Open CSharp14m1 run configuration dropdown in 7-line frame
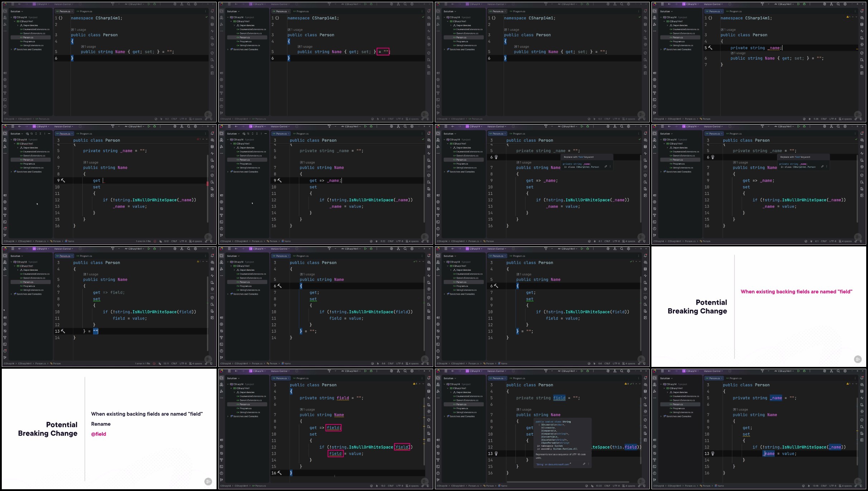 coord(785,4)
